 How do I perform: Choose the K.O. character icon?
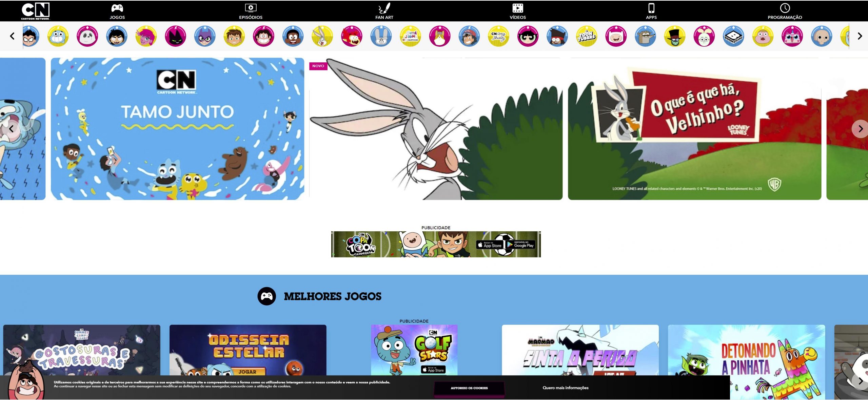pos(557,36)
